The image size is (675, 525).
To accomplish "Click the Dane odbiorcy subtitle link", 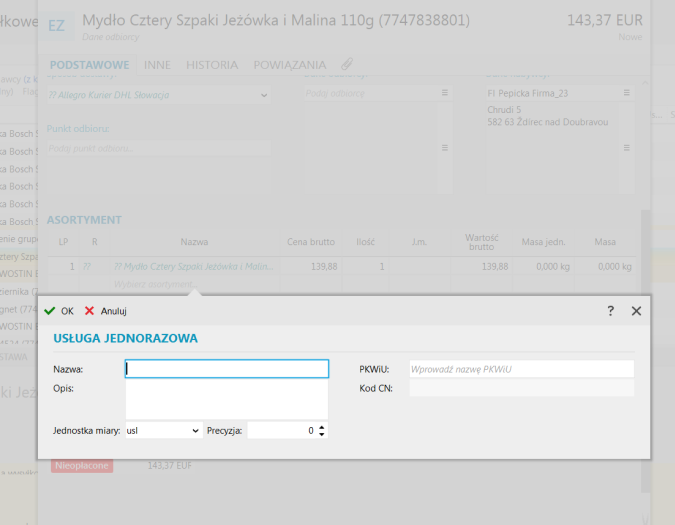I will click(x=111, y=37).
